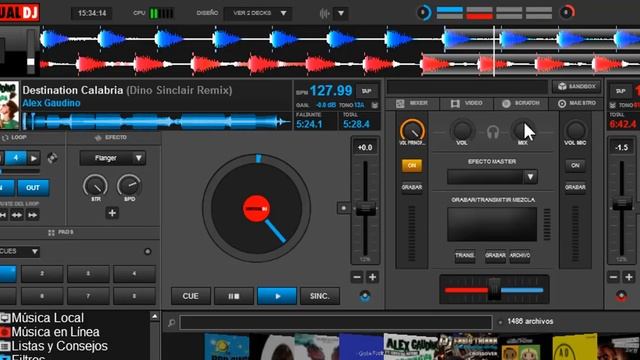This screenshot has width=640, height=360.
Task: Open the Pads section grid icon
Action: pyautogui.click(x=51, y=232)
